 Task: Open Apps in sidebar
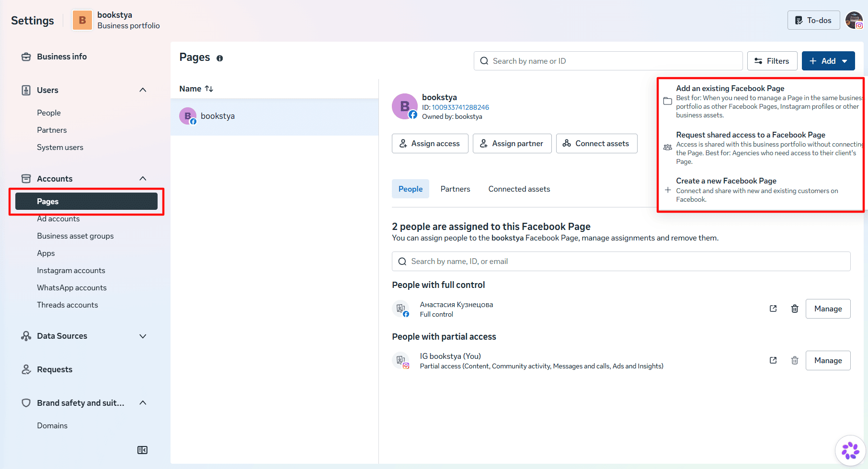[46, 253]
